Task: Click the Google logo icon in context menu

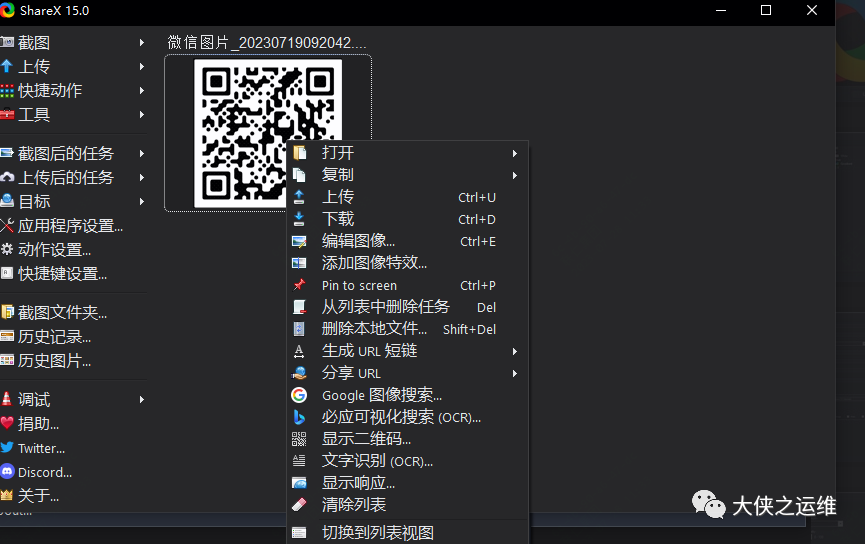Action: (299, 395)
